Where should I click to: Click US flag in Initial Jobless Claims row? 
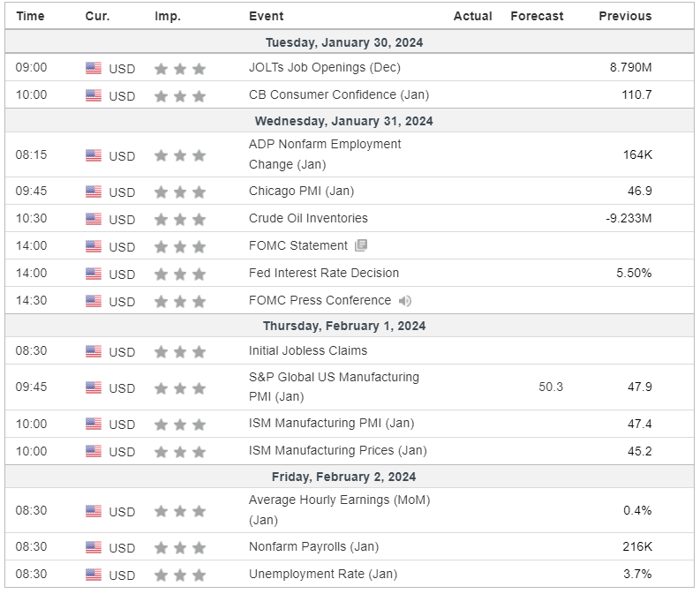point(94,351)
